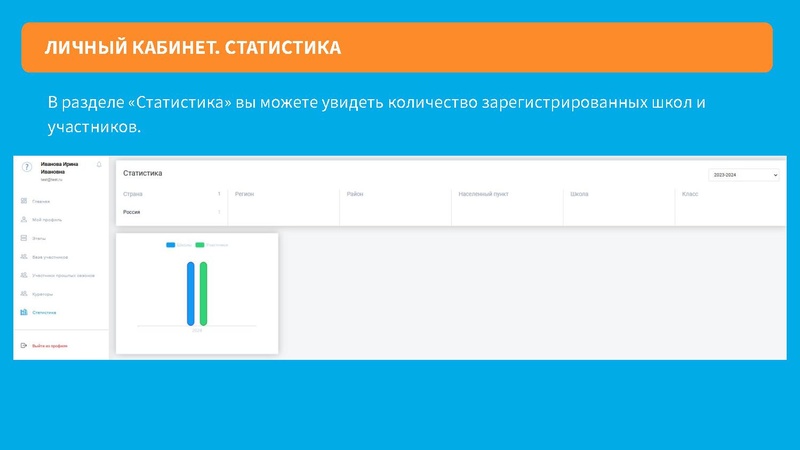Screen dimensions: 800x450
Task: Click the Район column header
Action: [x=355, y=194]
